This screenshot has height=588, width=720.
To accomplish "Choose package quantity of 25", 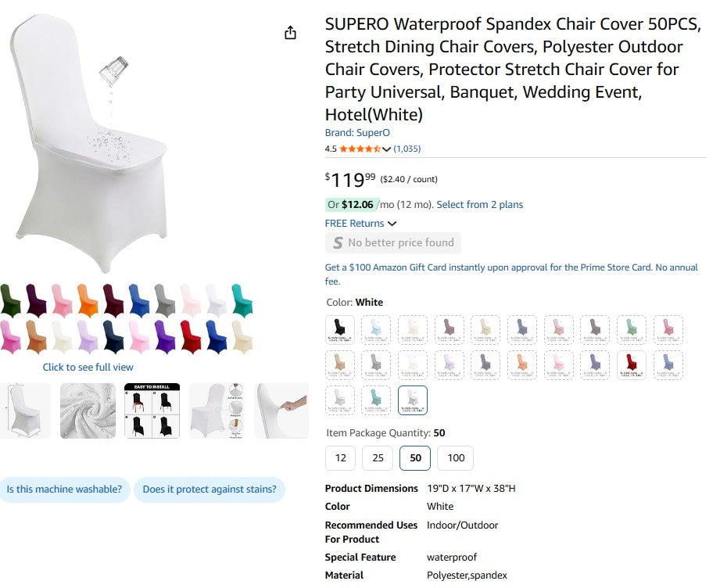I will [x=377, y=458].
